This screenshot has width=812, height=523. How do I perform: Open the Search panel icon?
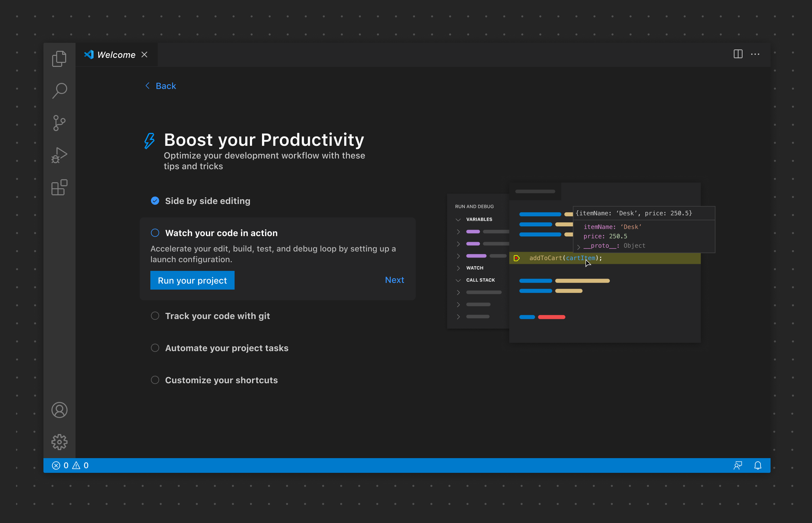[x=59, y=90]
